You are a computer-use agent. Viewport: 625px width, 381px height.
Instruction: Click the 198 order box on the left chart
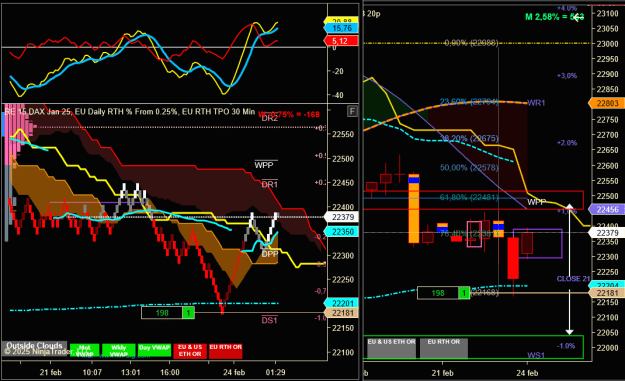(x=162, y=313)
